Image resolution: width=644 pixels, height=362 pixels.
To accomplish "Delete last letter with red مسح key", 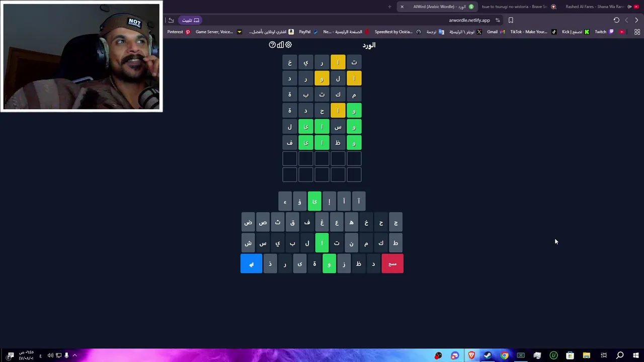I will click(392, 264).
